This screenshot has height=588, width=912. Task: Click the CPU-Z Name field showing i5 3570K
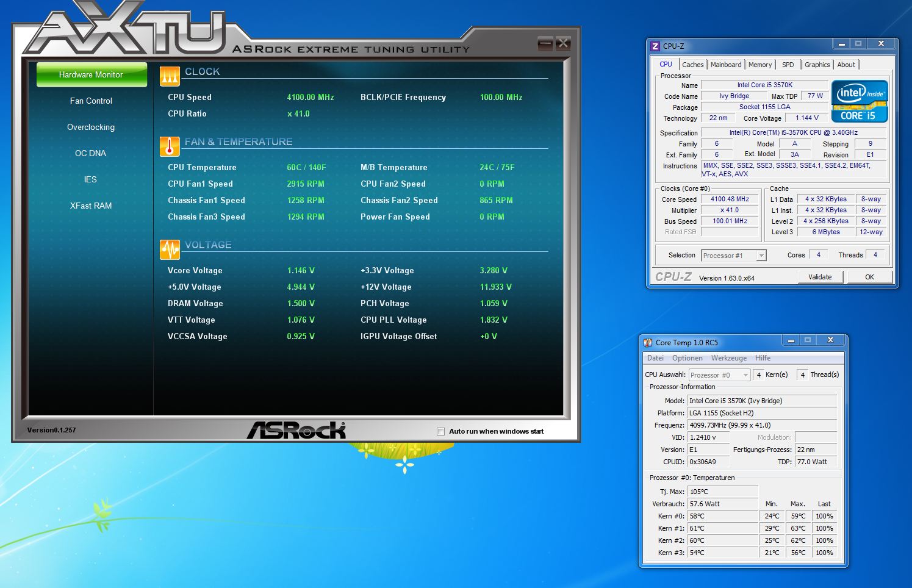click(x=764, y=85)
